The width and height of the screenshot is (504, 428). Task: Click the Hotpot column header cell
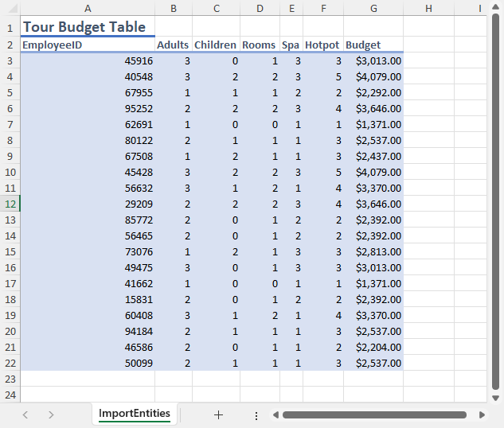point(322,45)
